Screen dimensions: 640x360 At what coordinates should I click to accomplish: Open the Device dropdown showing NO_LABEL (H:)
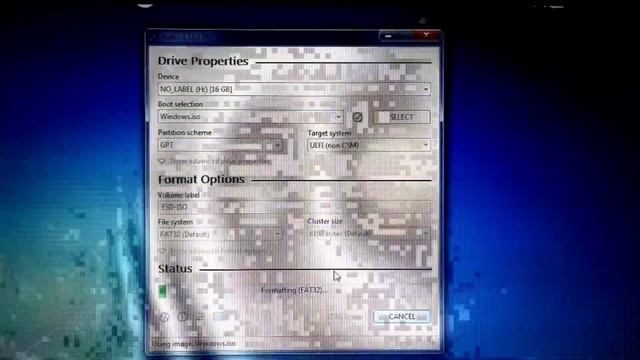[x=294, y=89]
